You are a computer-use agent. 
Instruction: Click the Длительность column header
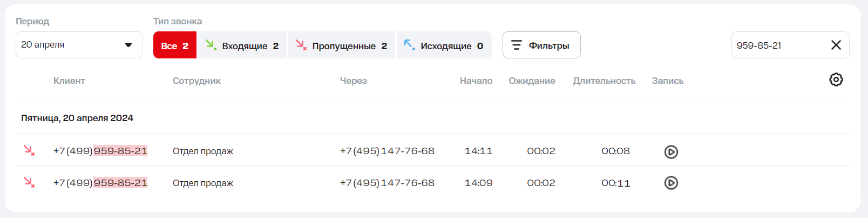click(604, 81)
